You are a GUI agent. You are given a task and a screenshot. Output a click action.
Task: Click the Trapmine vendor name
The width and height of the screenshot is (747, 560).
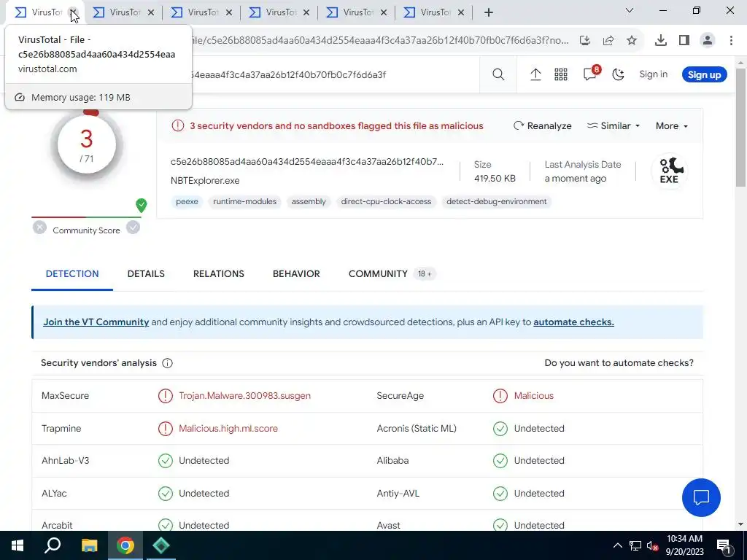coord(61,429)
